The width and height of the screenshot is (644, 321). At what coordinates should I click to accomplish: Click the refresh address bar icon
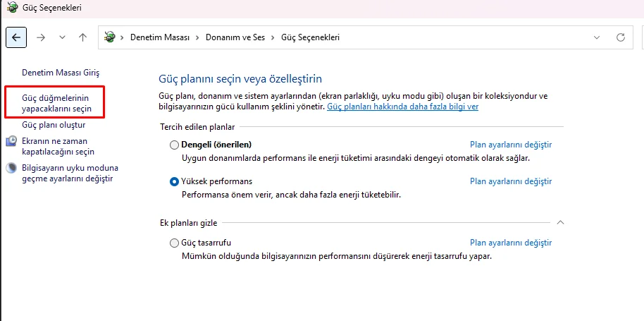point(621,37)
